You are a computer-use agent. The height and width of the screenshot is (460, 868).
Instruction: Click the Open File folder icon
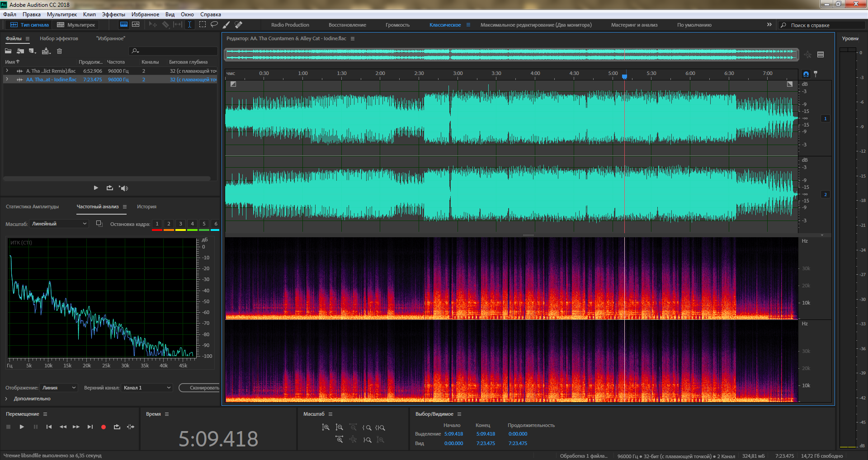tap(8, 51)
